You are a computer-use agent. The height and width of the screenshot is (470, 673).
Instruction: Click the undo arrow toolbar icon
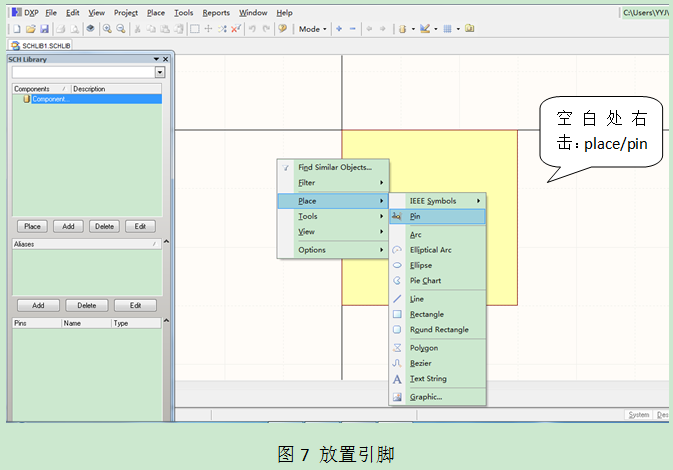point(252,29)
